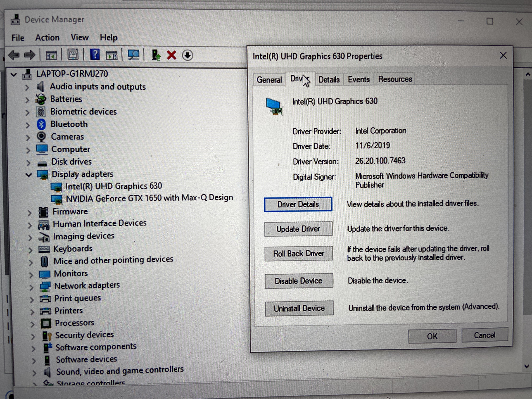Click the Update Driver button
Image resolution: width=532 pixels, height=399 pixels.
pos(298,229)
